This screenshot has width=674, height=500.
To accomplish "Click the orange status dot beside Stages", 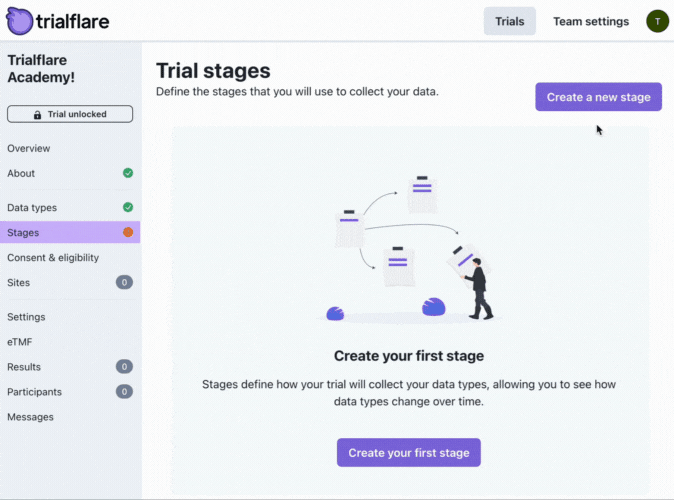I will tap(128, 232).
